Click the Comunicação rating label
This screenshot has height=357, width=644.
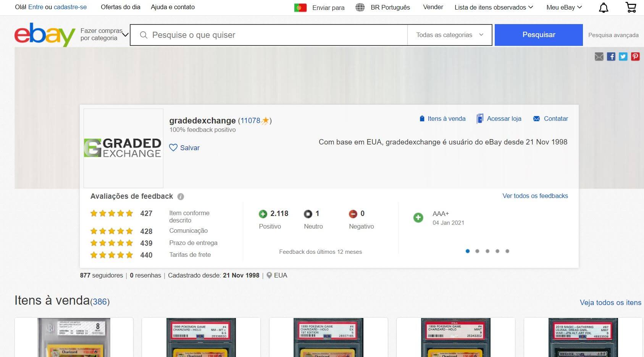(189, 231)
